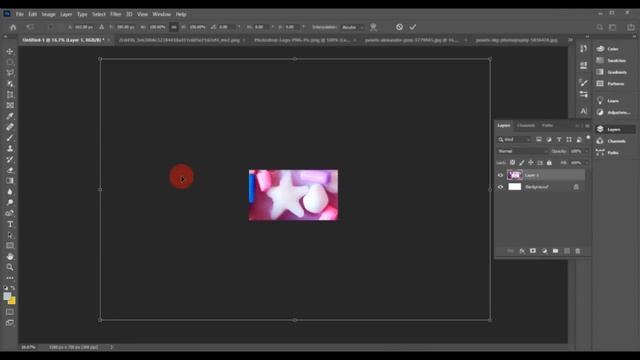Create a new layer

coord(567,251)
